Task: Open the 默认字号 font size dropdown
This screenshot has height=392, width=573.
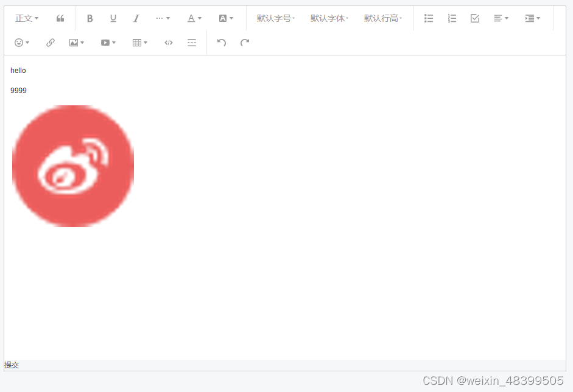Action: [275, 18]
